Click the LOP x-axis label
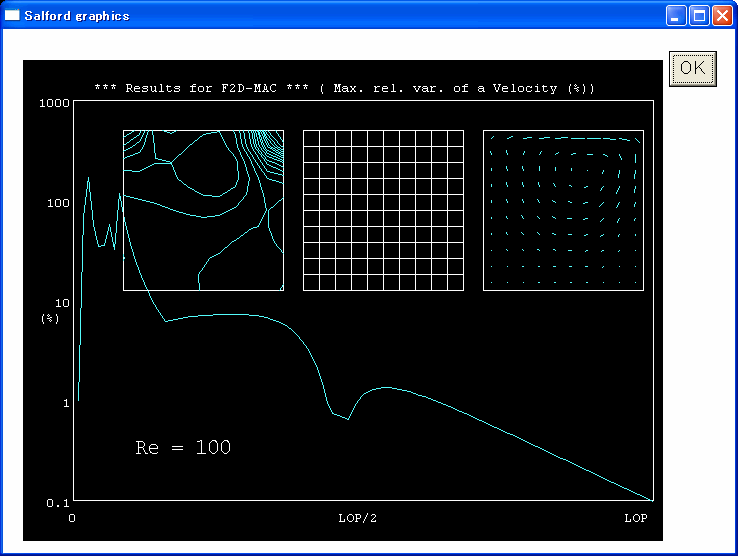 (x=636, y=518)
